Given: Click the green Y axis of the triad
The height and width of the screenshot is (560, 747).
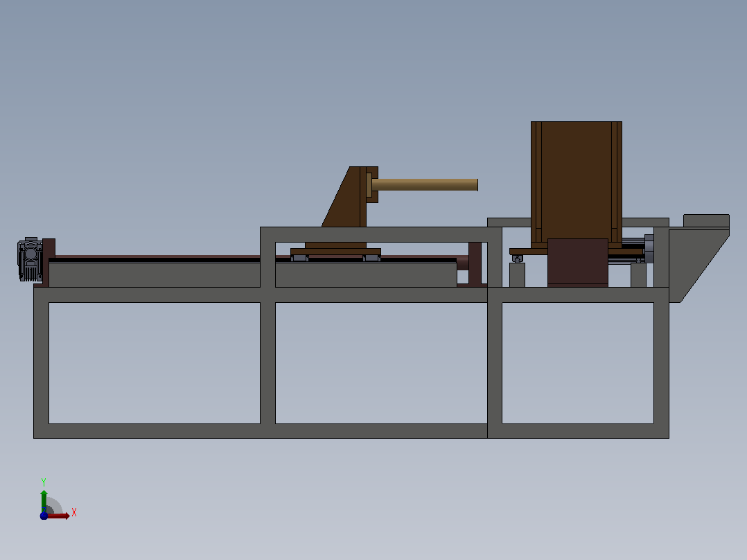Looking at the screenshot, I should coord(44,500).
